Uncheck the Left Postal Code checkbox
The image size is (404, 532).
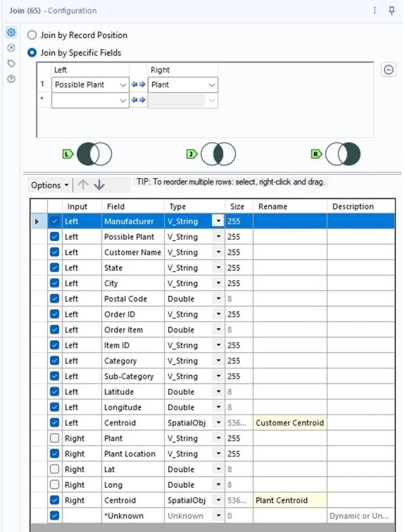(x=55, y=299)
